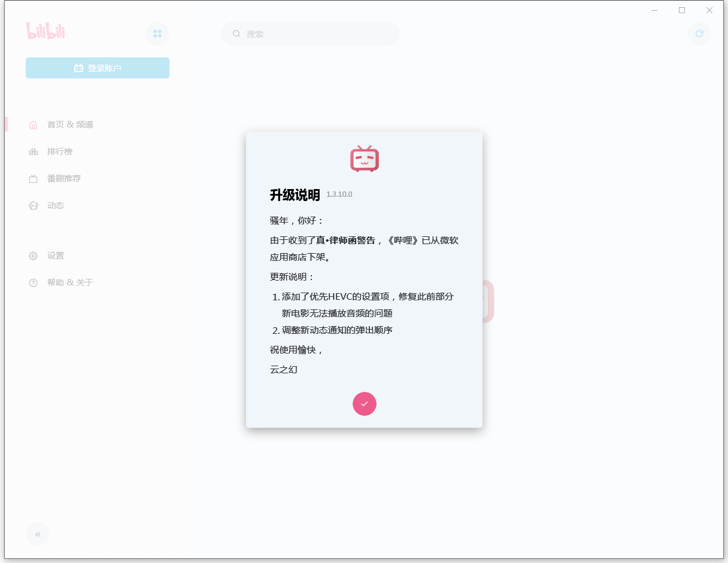728x563 pixels.
Task: Open 番剧推荐 via its TV icon
Action: (34, 178)
